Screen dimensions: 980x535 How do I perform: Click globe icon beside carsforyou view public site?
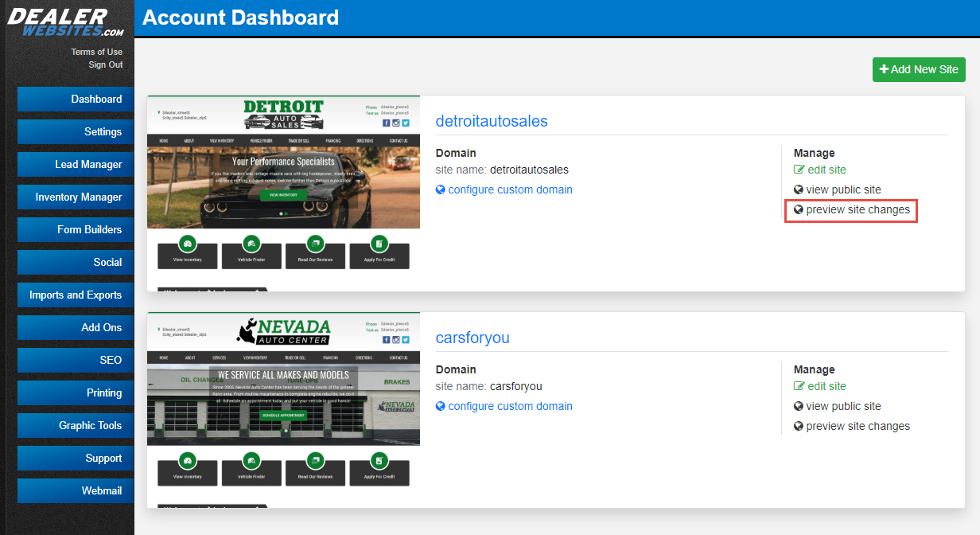[799, 406]
